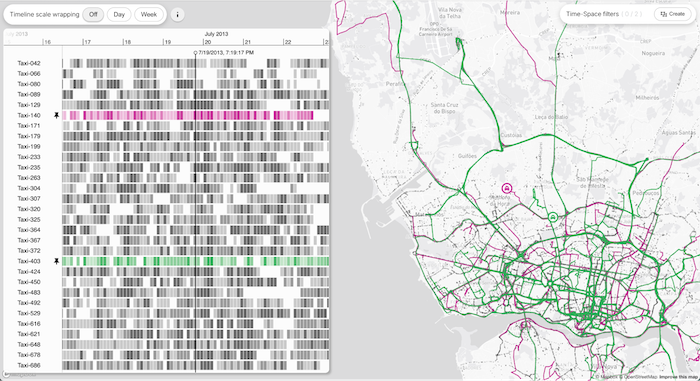The width and height of the screenshot is (700, 381).
Task: Switch timeline wrapping to Day
Action: tap(119, 14)
